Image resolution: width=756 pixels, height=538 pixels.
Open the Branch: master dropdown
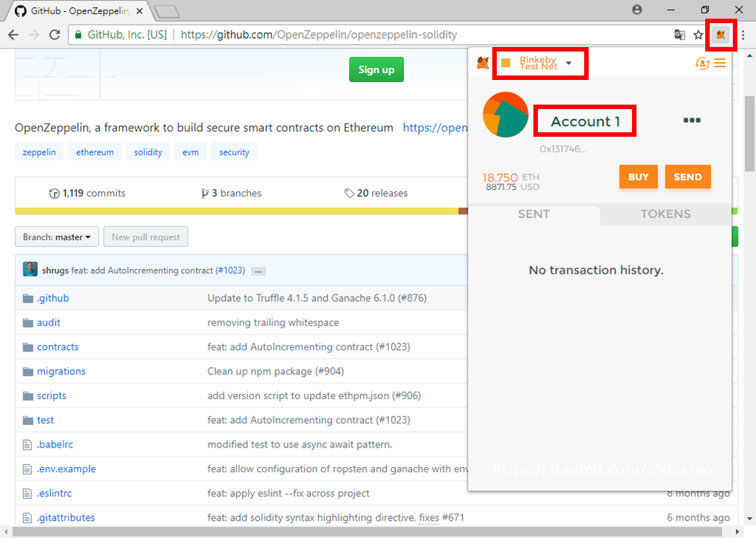[x=57, y=237]
